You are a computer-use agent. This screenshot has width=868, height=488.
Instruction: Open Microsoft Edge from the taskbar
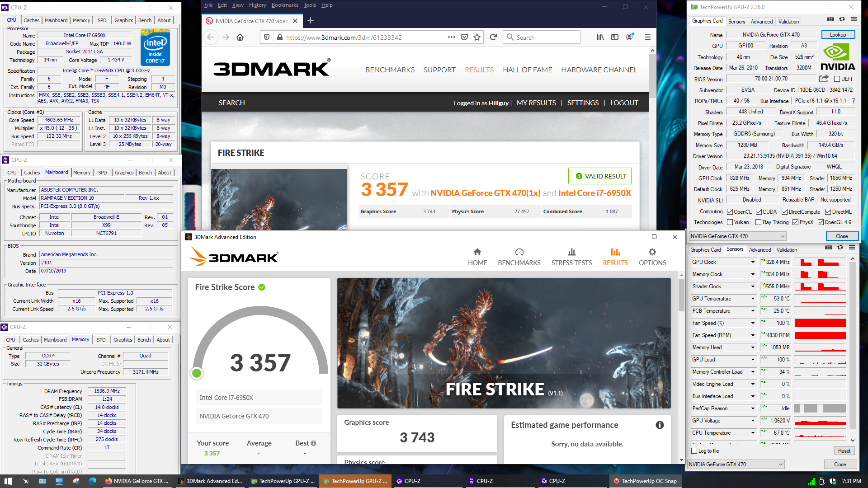[93, 481]
